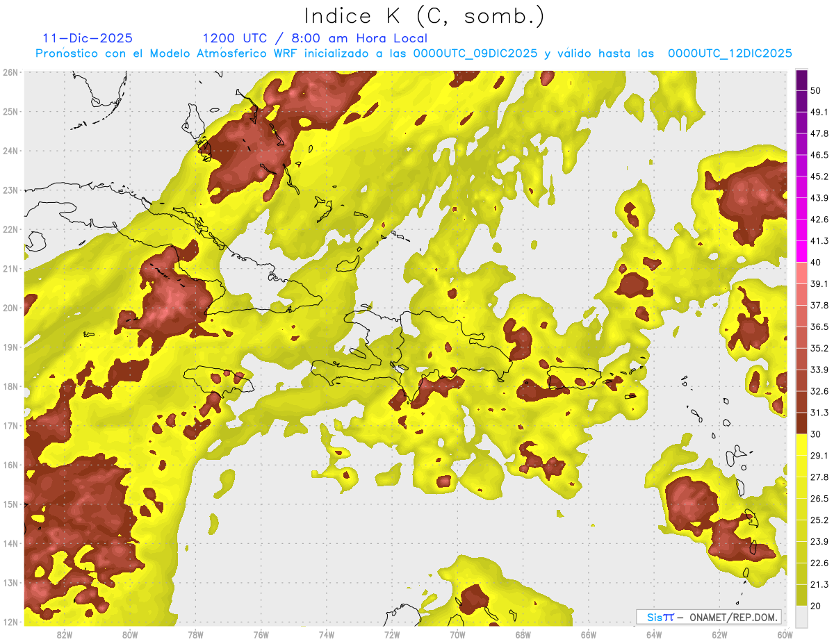Click the latitude label "25N"
Viewport: 834px width, 644px height.
click(10, 111)
